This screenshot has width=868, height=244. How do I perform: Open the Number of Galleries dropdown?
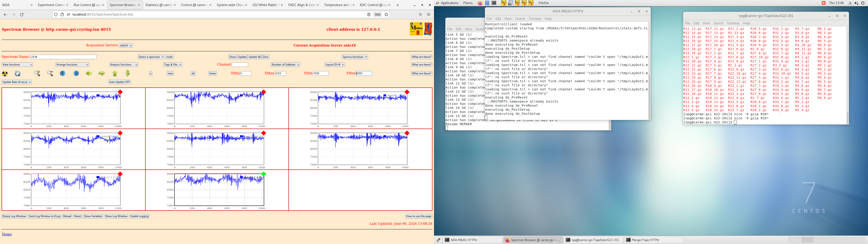tap(285, 65)
